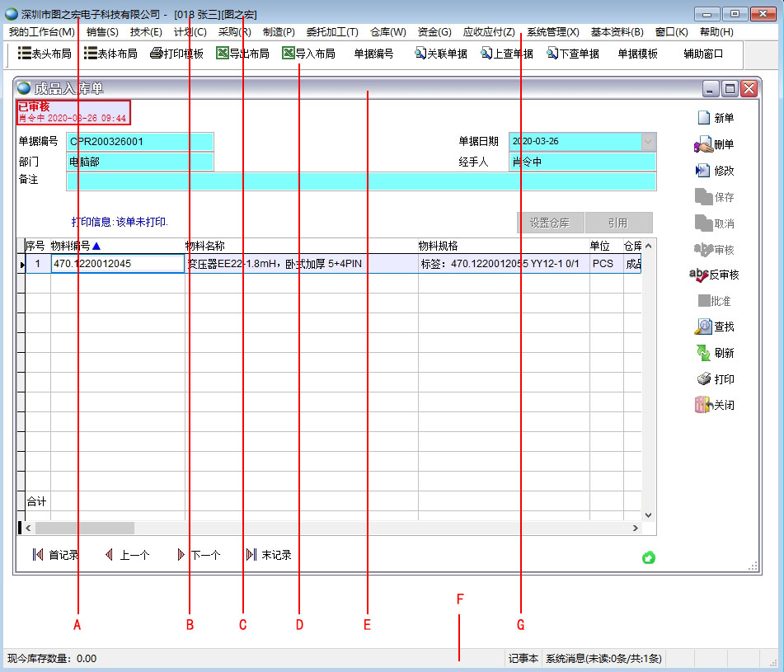Image resolution: width=784 pixels, height=672 pixels.
Task: Go to 下一个 next record
Action: [199, 555]
